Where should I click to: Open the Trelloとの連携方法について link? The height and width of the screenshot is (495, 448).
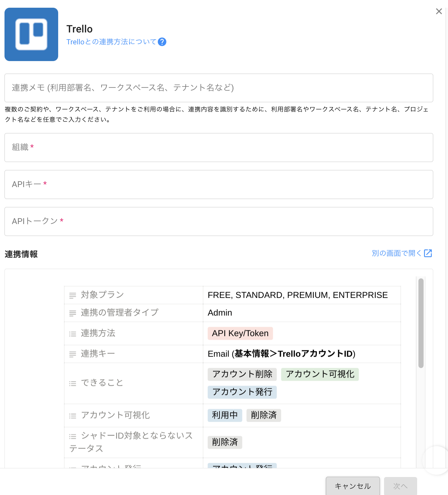click(x=111, y=42)
